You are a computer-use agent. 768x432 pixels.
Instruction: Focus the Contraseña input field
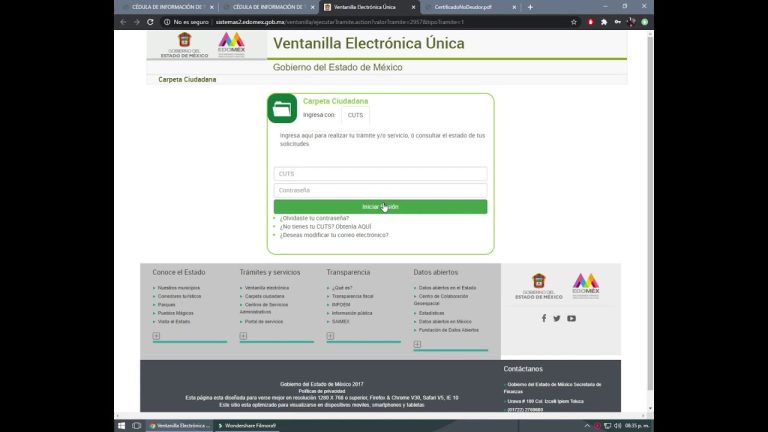[x=381, y=190]
